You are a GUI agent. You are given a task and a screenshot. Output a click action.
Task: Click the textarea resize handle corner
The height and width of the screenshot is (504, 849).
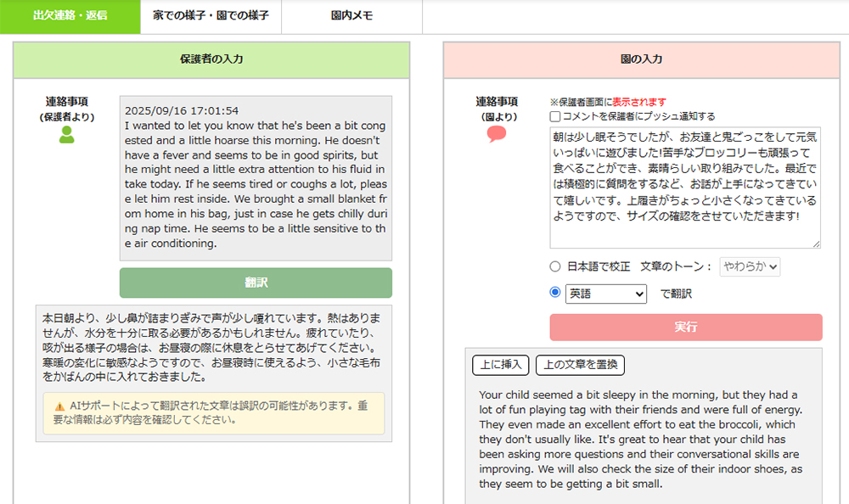[x=817, y=244]
